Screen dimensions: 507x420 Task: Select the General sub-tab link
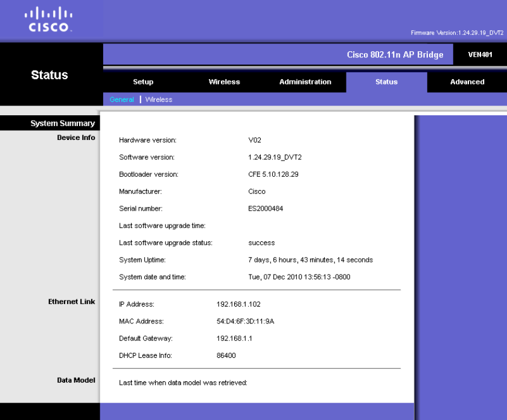coord(121,100)
